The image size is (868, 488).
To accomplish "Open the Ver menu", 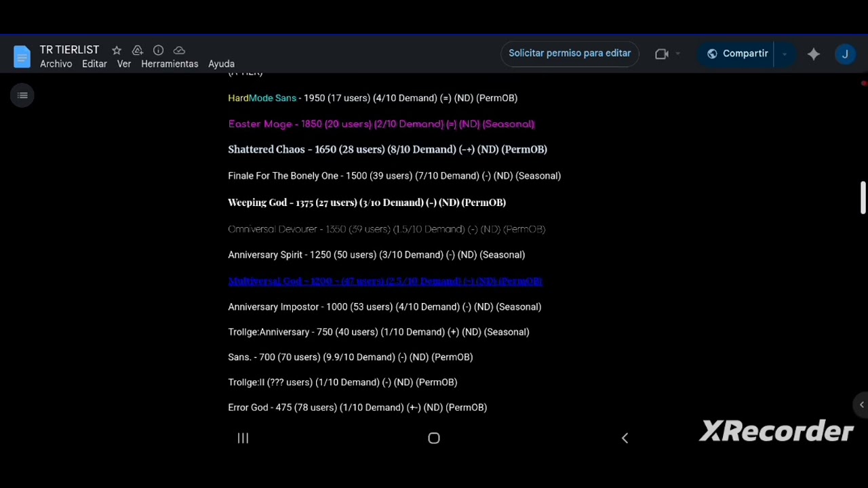I will [x=124, y=64].
